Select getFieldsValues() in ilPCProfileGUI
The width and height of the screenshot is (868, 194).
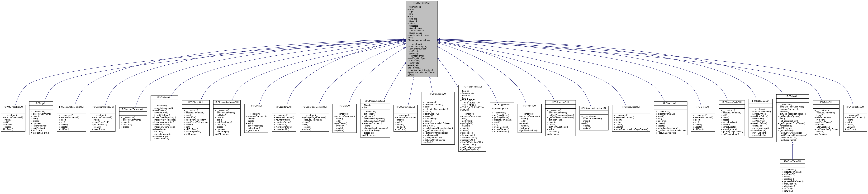tap(528, 130)
